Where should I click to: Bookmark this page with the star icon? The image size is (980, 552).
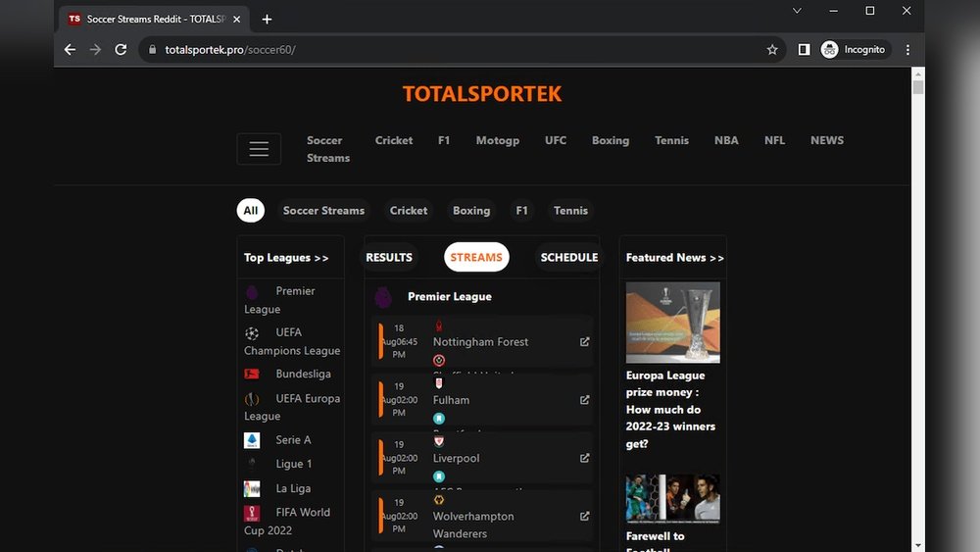[x=772, y=49]
